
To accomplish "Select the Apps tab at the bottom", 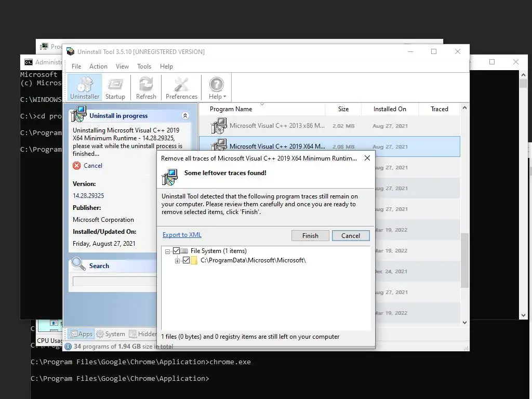I will 81,334.
